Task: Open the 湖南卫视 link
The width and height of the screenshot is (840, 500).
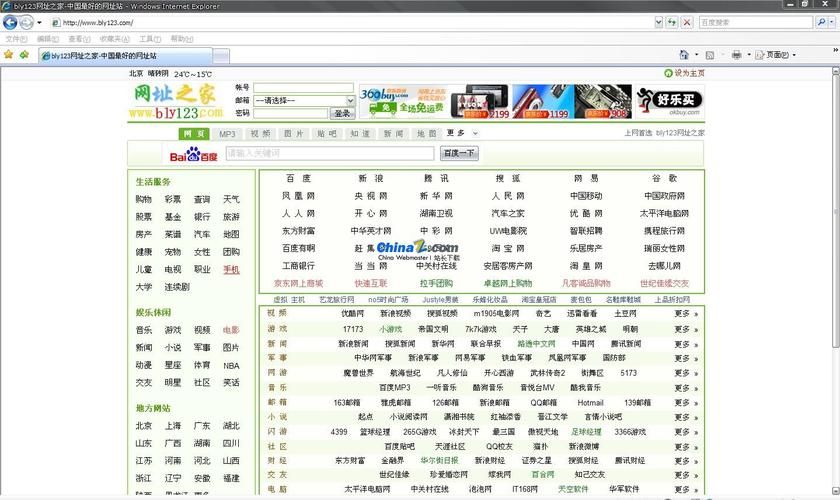Action: click(436, 213)
